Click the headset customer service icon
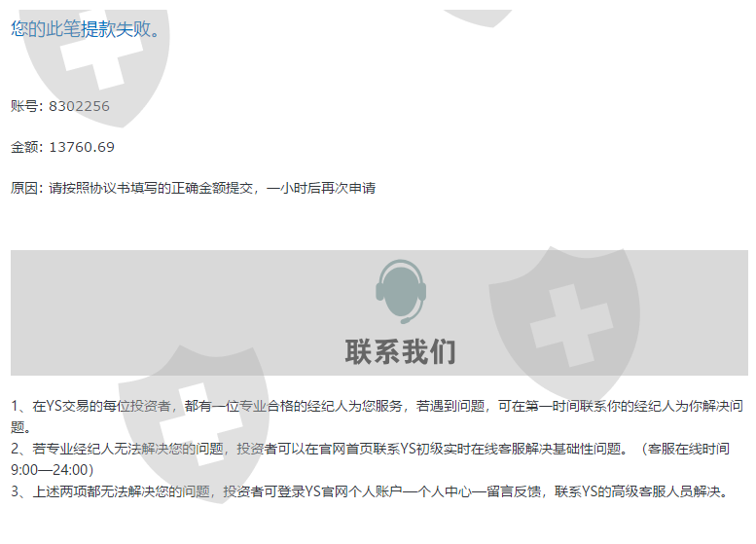This screenshot has width=756, height=544. pos(401,292)
